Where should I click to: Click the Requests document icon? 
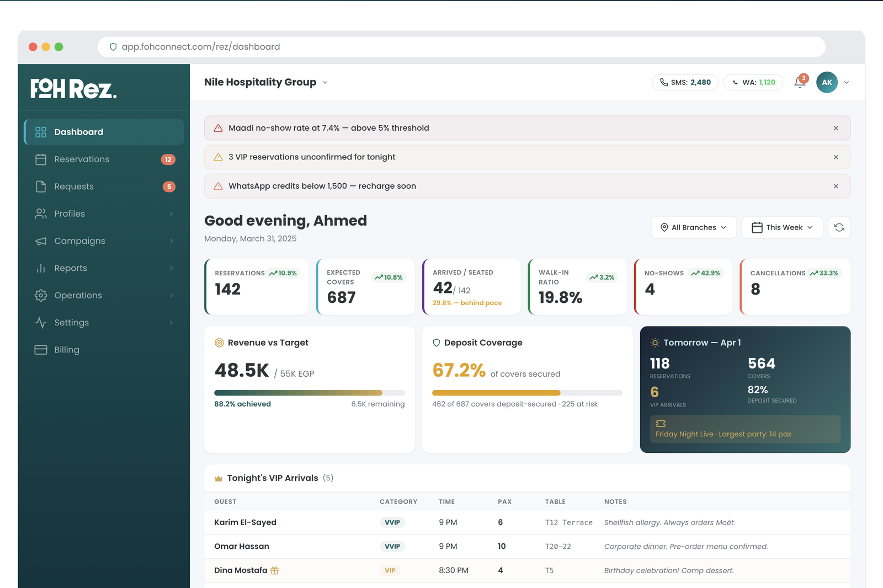tap(41, 186)
